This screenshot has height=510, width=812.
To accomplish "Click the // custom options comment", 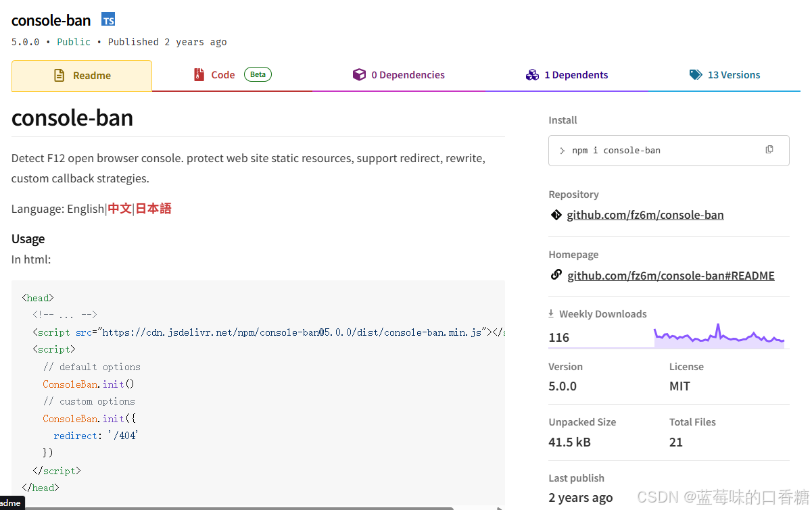I will [x=89, y=401].
